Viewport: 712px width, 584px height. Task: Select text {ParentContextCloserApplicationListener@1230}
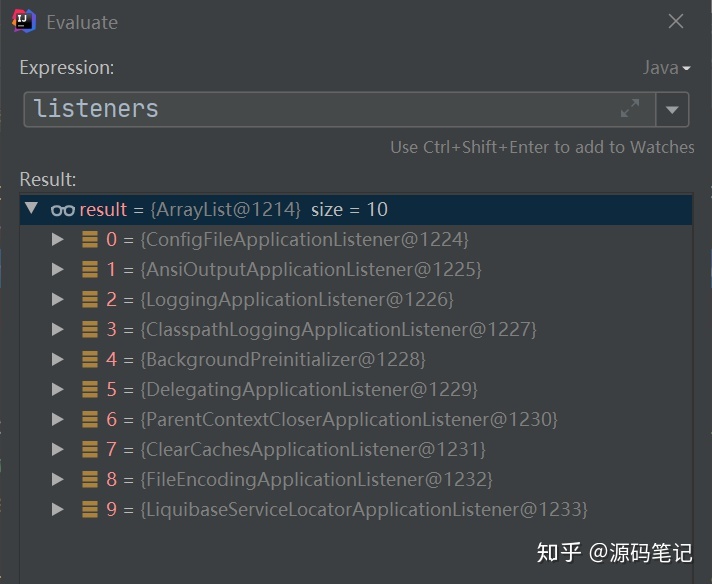tap(349, 420)
